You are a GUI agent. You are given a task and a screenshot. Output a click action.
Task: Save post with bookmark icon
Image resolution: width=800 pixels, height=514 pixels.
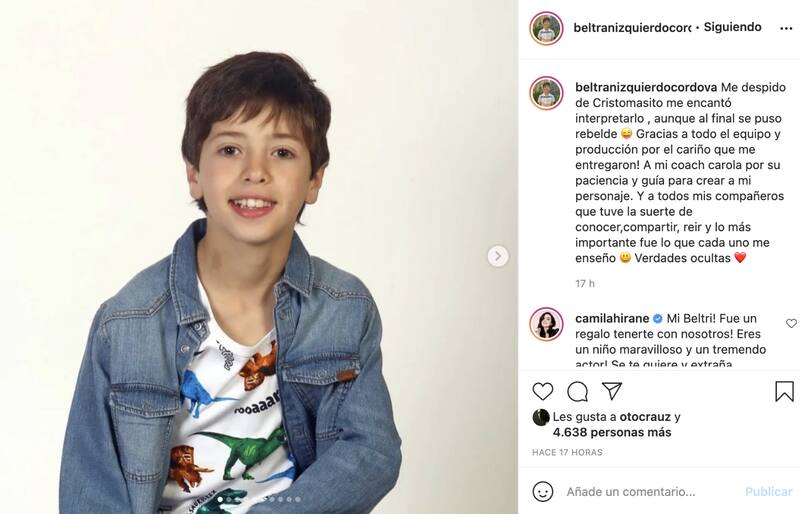(x=784, y=391)
